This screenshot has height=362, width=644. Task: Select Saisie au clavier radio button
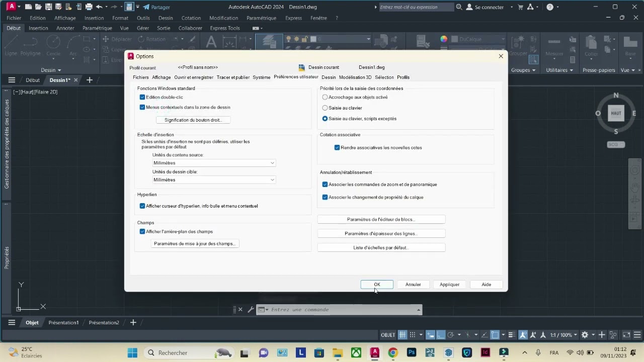pyautogui.click(x=325, y=108)
